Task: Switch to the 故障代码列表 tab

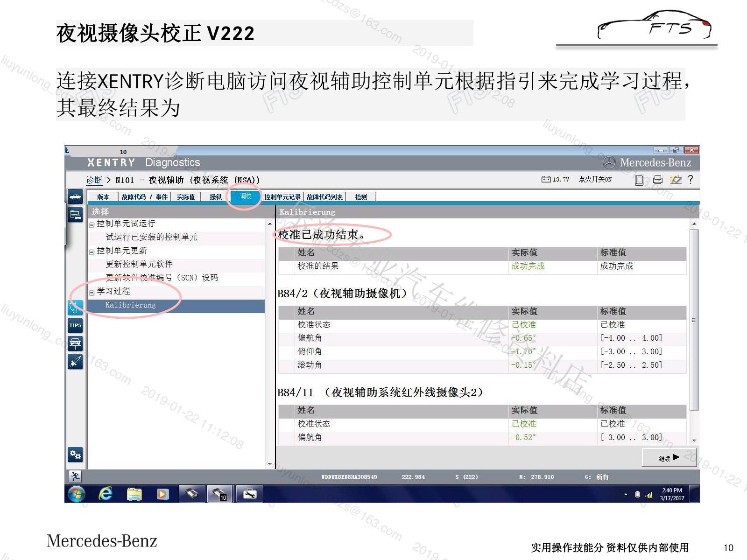Action: tap(324, 197)
